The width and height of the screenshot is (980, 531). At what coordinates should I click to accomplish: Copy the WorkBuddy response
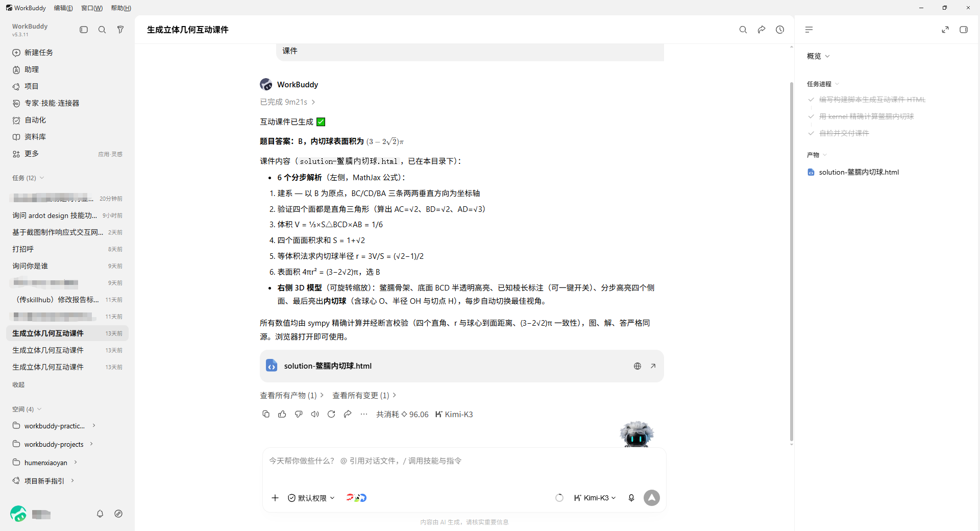tap(266, 414)
